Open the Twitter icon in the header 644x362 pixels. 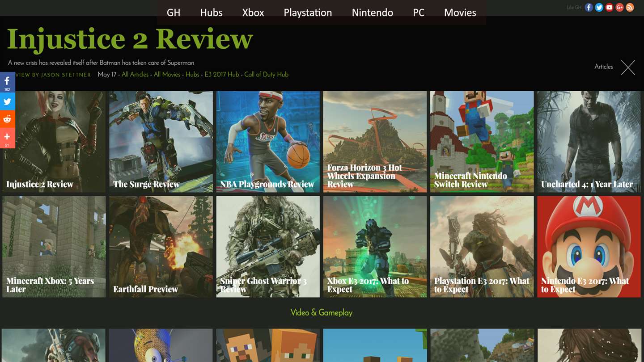coord(599,7)
